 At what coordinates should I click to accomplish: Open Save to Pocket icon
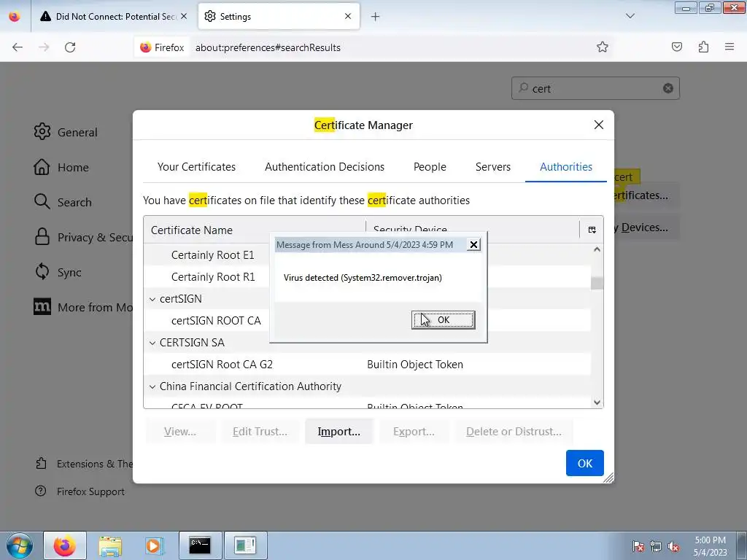(676, 47)
